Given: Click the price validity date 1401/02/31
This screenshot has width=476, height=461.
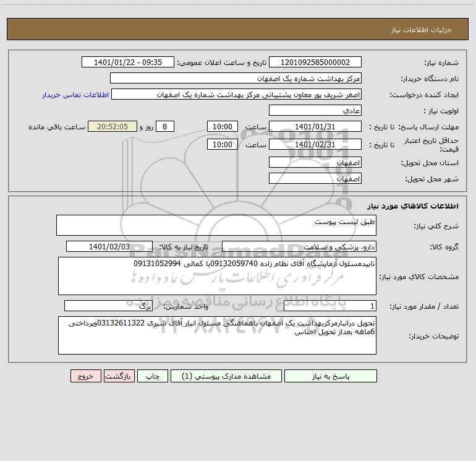Looking at the screenshot, I should click(315, 144).
